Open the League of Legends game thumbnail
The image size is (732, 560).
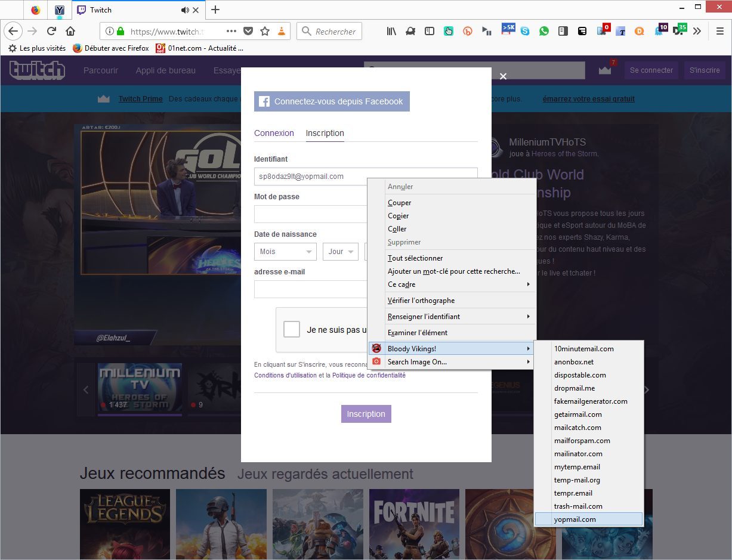125,524
